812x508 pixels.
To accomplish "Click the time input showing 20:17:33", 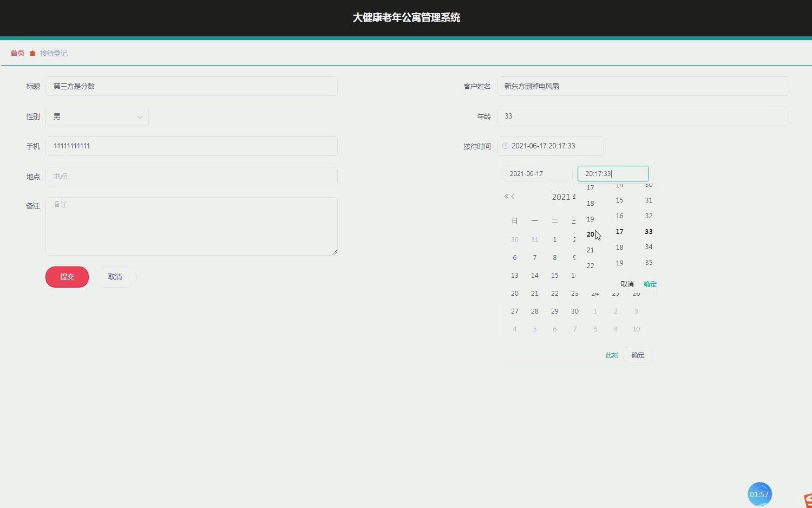I will [x=613, y=174].
